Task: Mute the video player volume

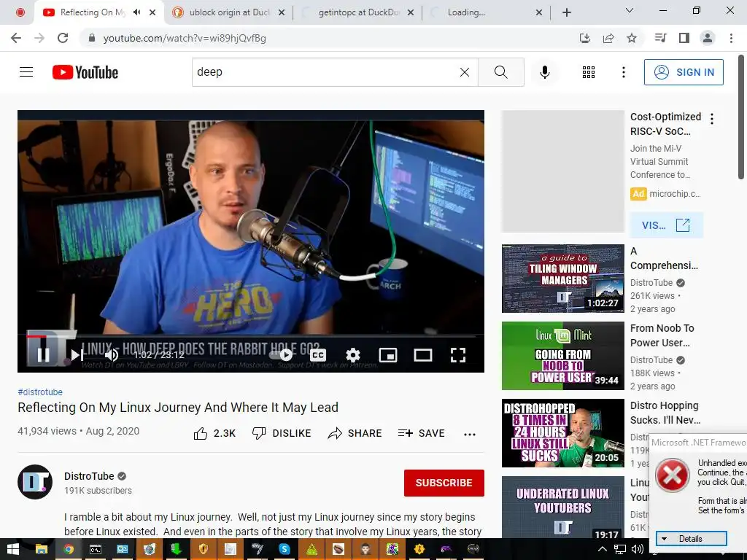Action: click(112, 355)
